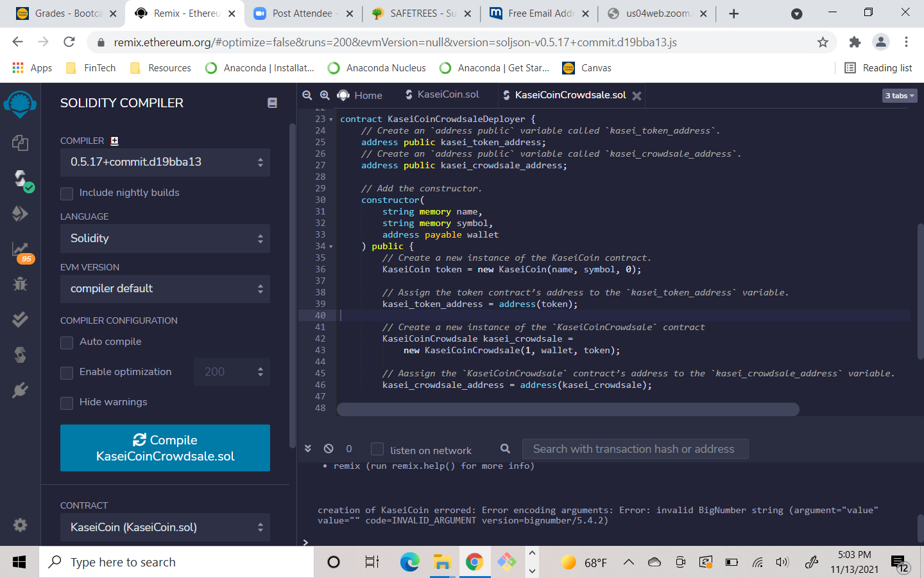Zoom in the editor font
The width and height of the screenshot is (924, 578).
[x=325, y=95]
